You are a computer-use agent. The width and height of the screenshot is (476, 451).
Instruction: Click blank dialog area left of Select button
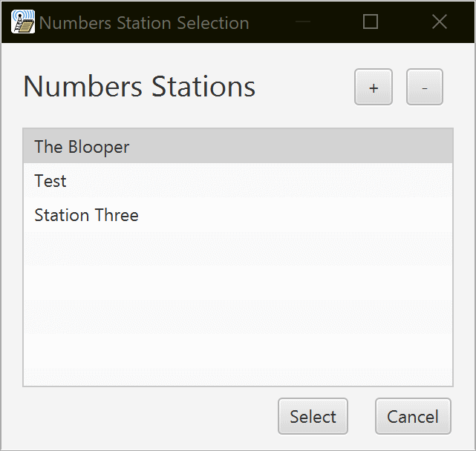[x=149, y=417]
